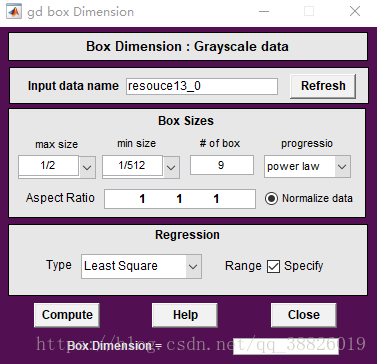Click the Aspect Ratio label
Viewport: 377px width, 364px height.
(60, 198)
